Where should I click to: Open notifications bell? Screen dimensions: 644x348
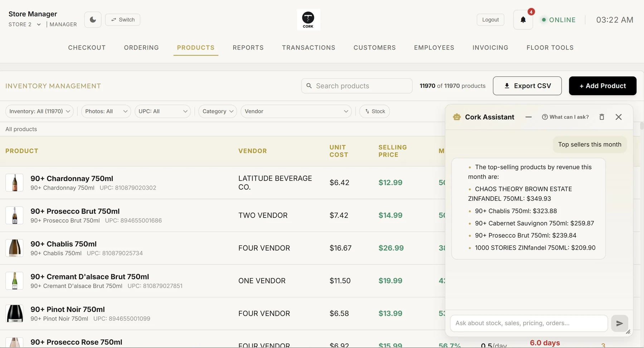coord(523,20)
